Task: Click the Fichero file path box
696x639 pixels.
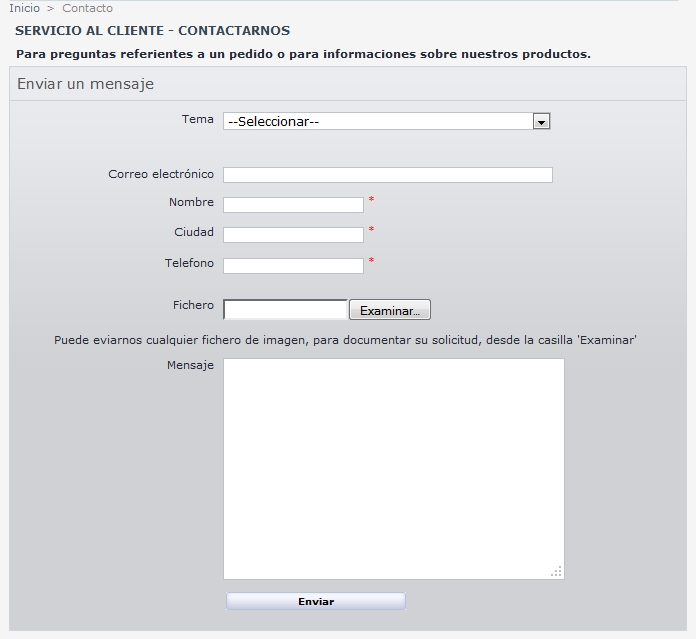Action: [285, 309]
